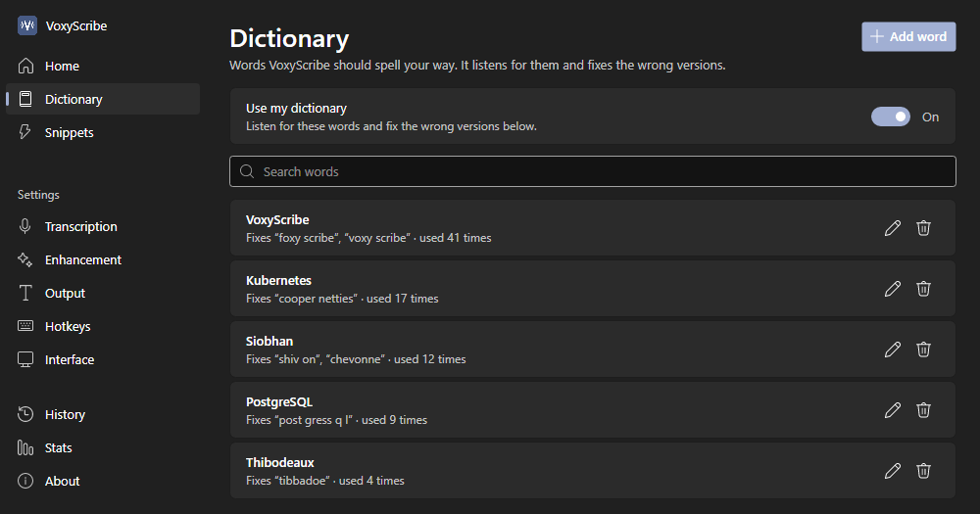Click the 'post gress q l' fix description
Viewport: 980px width, 514px height.
(x=336, y=420)
